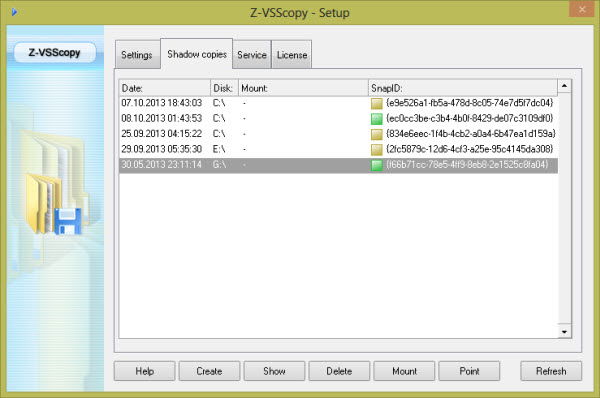
Task: Open the Settings tab
Action: tap(137, 55)
